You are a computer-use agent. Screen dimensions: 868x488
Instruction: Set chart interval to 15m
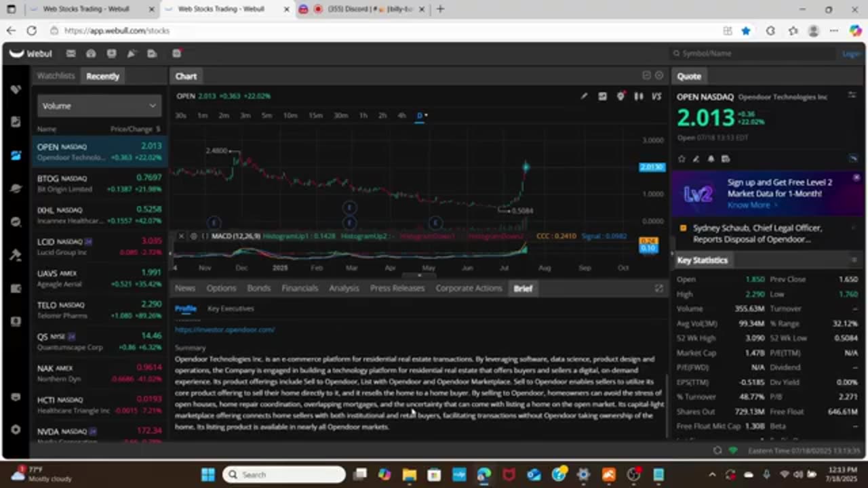(315, 115)
